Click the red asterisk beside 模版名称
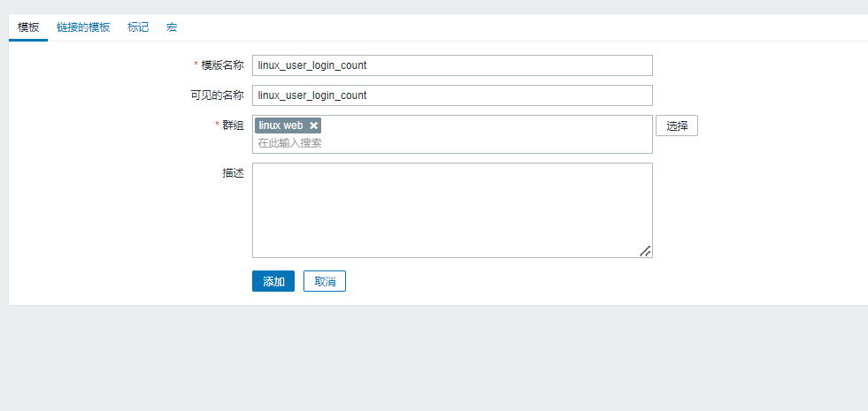Screen dimensions: 868x411 (x=196, y=65)
